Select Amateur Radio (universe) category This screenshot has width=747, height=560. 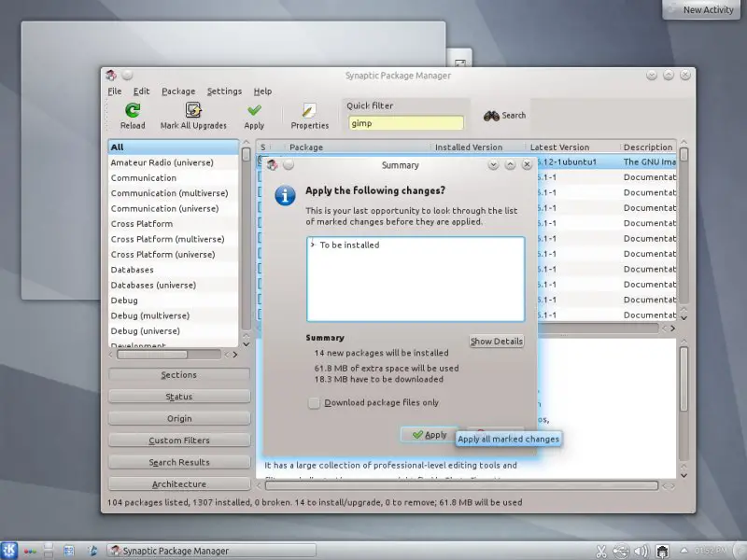tap(174, 162)
